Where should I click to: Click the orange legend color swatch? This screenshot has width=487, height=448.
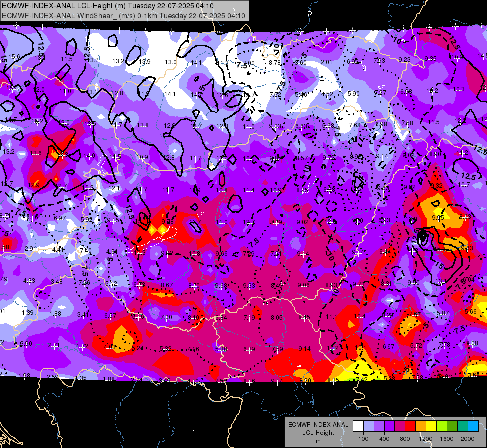[421, 426]
